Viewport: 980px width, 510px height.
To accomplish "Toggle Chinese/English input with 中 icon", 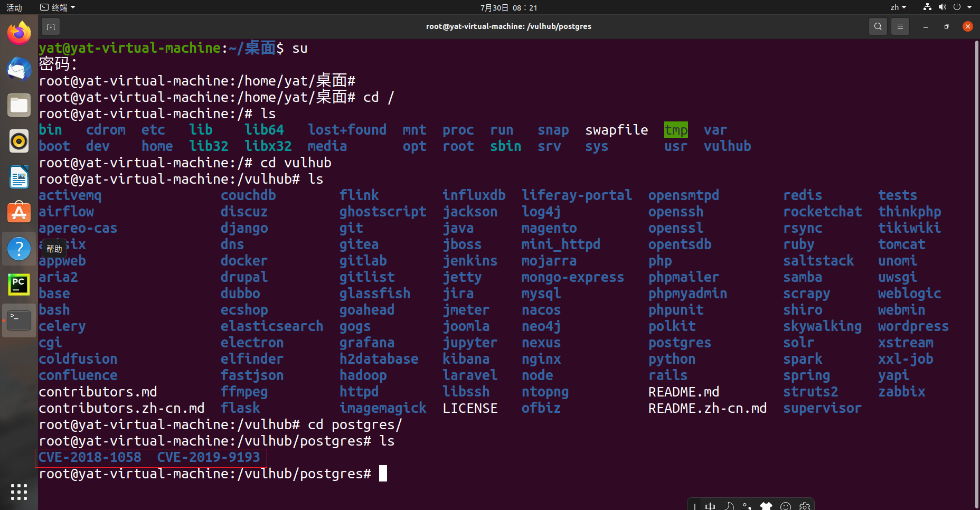I will (710, 506).
